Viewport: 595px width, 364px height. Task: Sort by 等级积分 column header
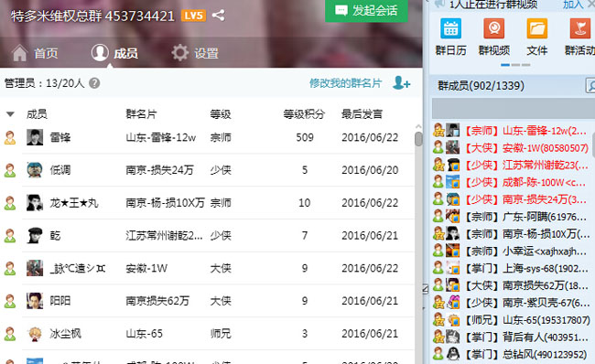[x=304, y=114]
